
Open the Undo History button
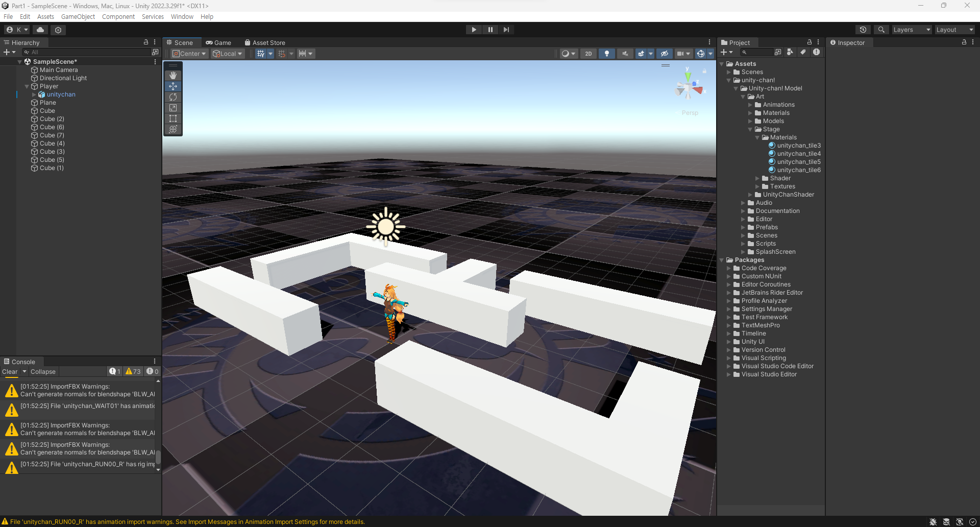pos(863,30)
